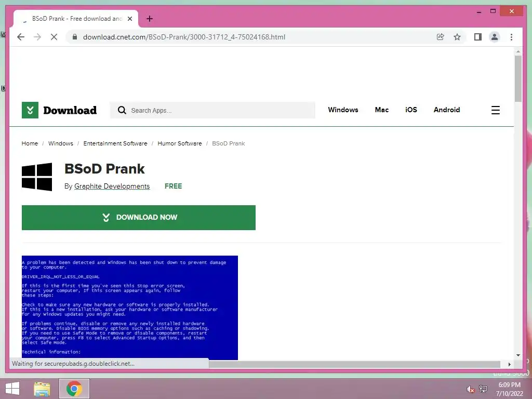Minimize the Chrome window
532x399 pixels.
tap(478, 11)
